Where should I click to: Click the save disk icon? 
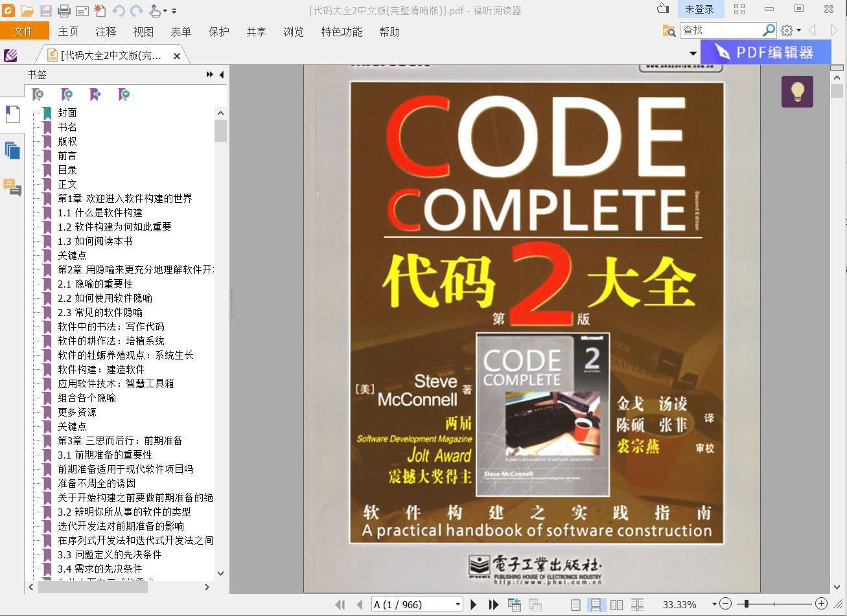[45, 10]
